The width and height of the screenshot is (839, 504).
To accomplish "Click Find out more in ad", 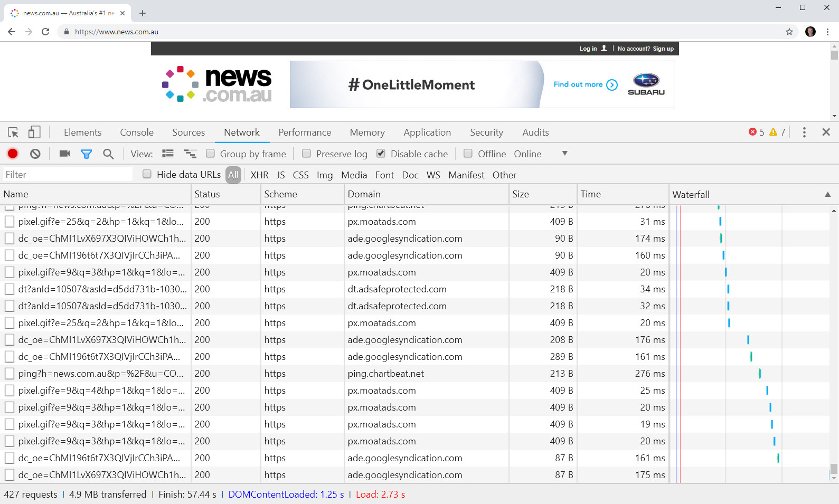I will coord(586,84).
